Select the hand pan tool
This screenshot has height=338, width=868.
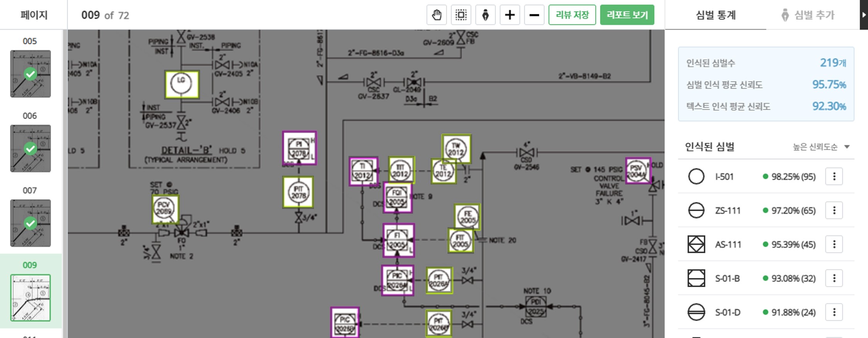pos(437,15)
